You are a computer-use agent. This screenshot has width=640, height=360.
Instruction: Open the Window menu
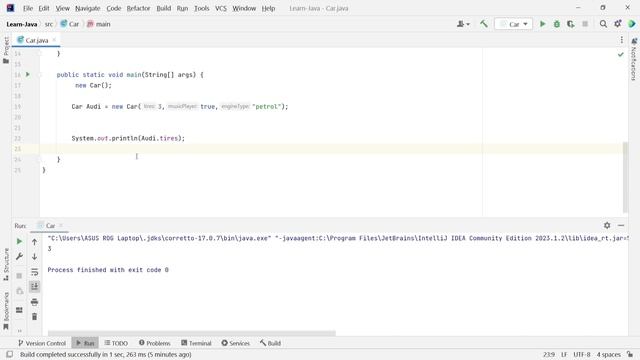click(x=244, y=8)
